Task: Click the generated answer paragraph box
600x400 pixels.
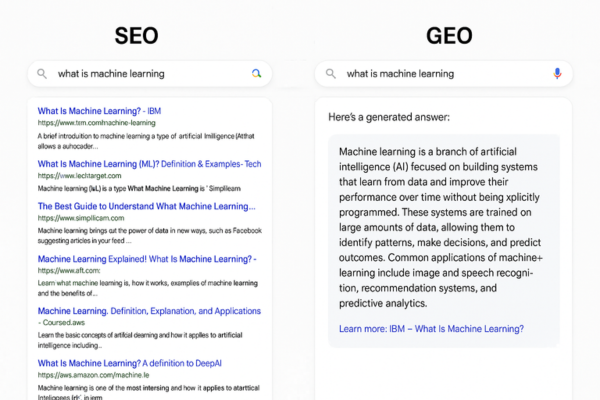Action: pos(442,226)
